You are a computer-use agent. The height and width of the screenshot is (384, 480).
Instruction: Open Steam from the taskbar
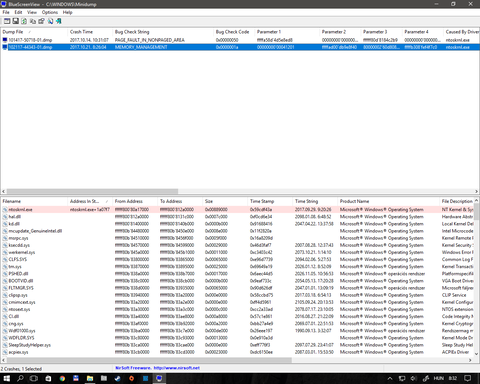[118, 378]
